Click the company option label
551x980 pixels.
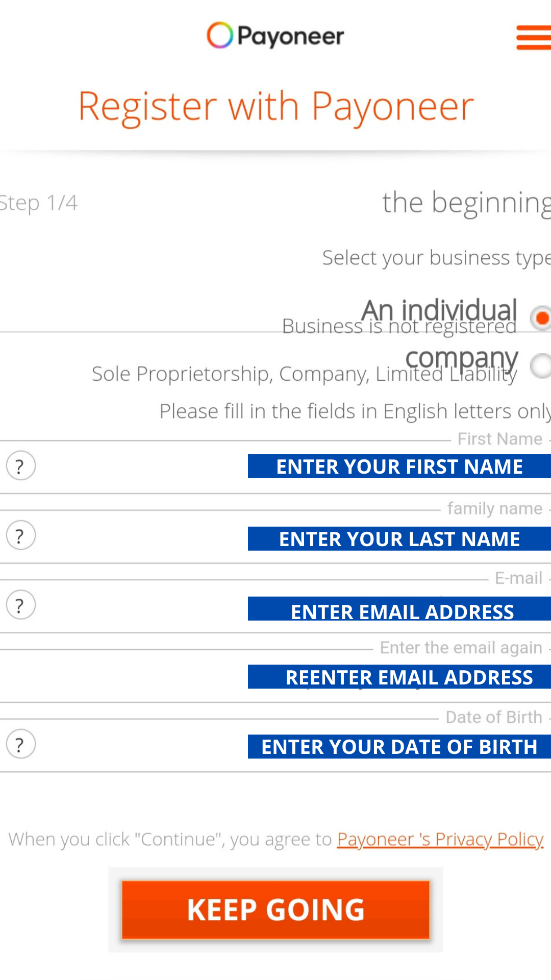pos(461,357)
